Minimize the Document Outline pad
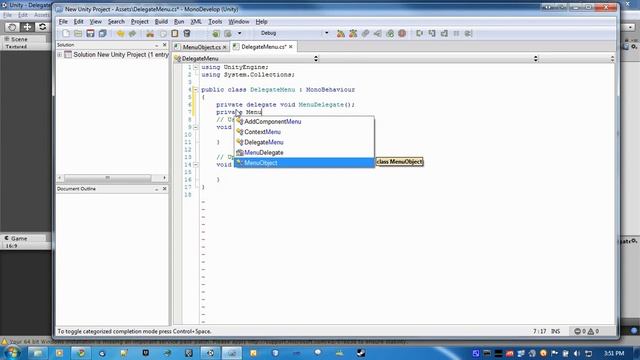The width and height of the screenshot is (640, 360). [x=157, y=189]
